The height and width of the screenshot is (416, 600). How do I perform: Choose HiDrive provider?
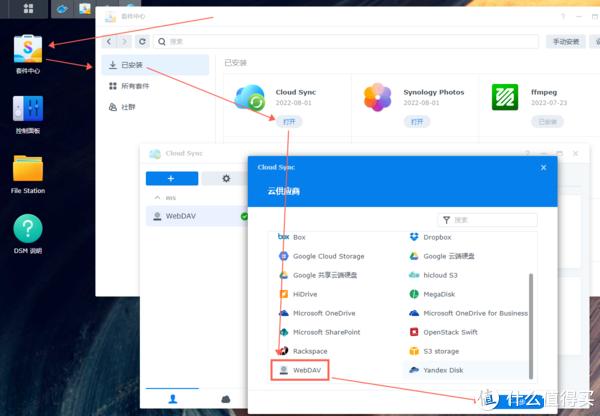coord(298,294)
